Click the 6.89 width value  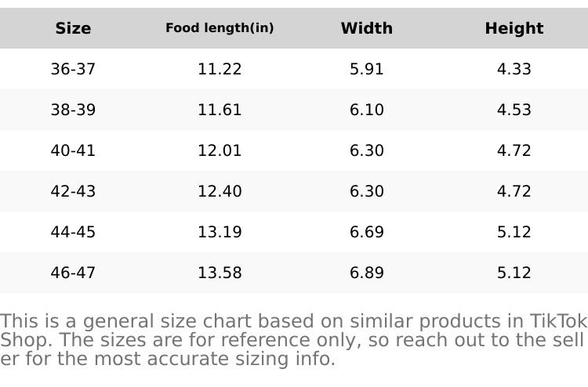[x=366, y=273]
